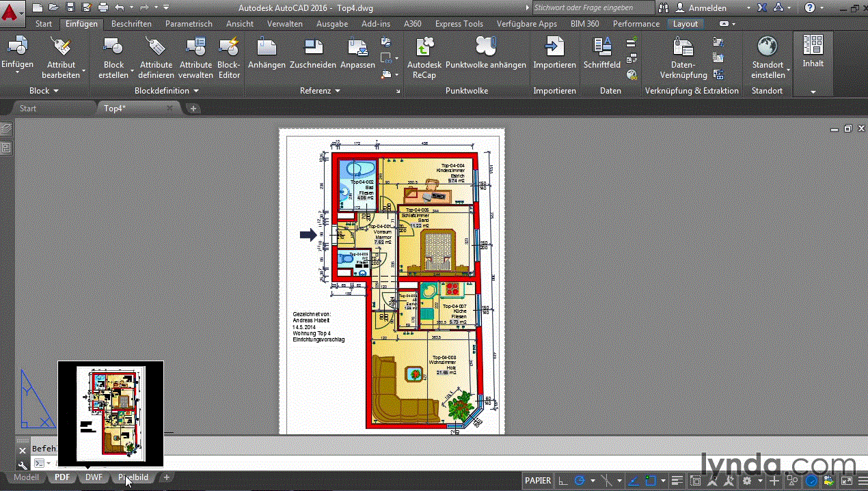
Task: Click the Save diskette icon
Action: (x=70, y=8)
